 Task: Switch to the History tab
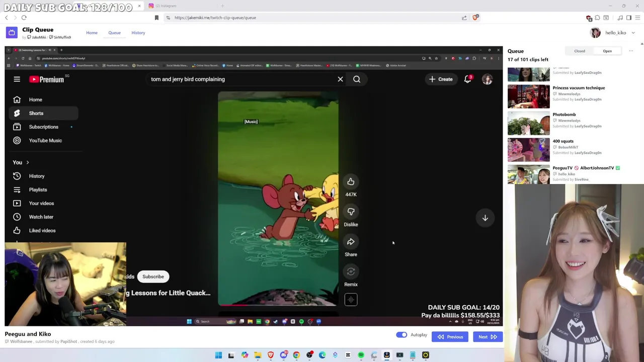click(x=138, y=33)
